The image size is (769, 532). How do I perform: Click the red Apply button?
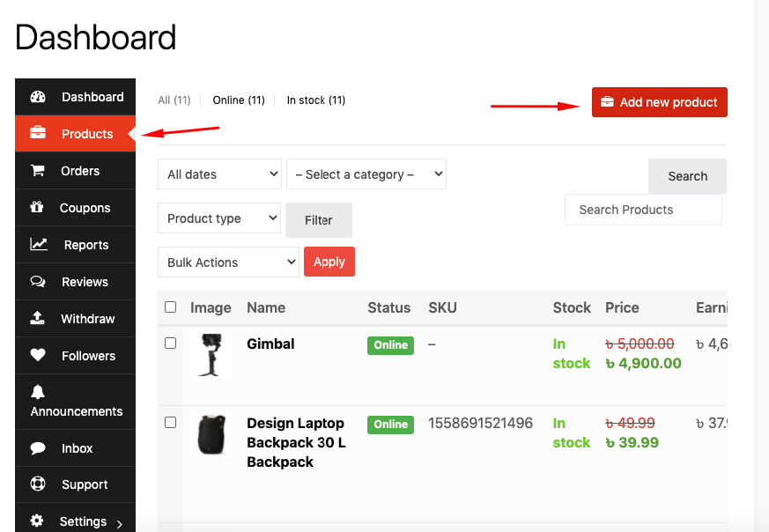[329, 262]
